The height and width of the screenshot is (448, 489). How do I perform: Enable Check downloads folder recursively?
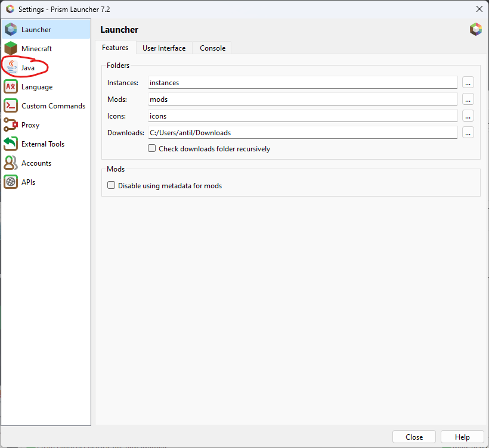click(152, 149)
